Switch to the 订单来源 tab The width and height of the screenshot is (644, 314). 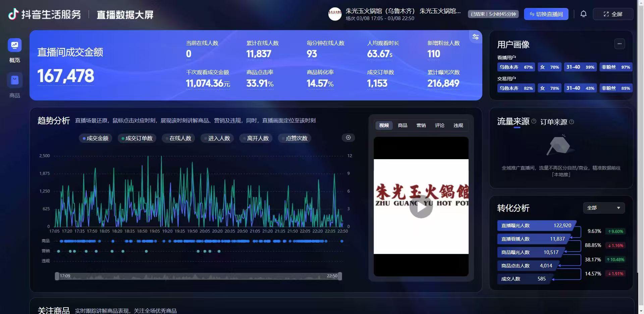tap(553, 122)
